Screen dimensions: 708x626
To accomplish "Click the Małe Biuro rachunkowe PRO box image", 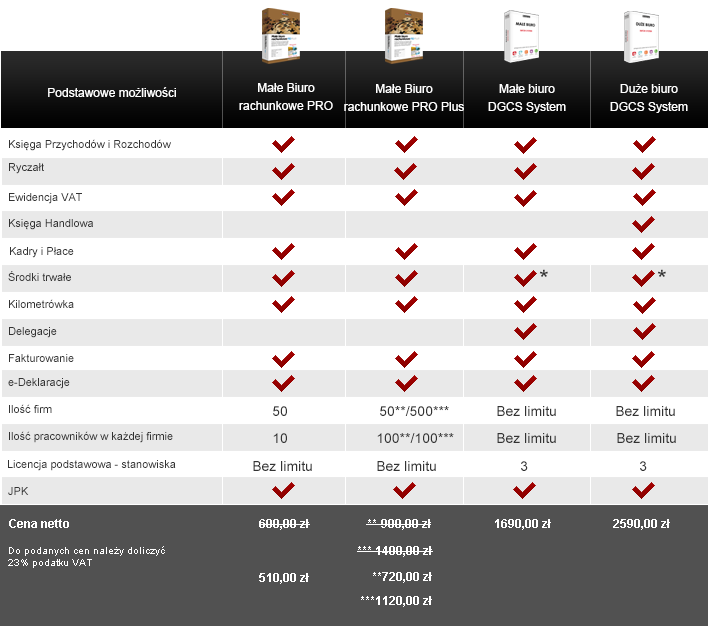I will [281, 35].
